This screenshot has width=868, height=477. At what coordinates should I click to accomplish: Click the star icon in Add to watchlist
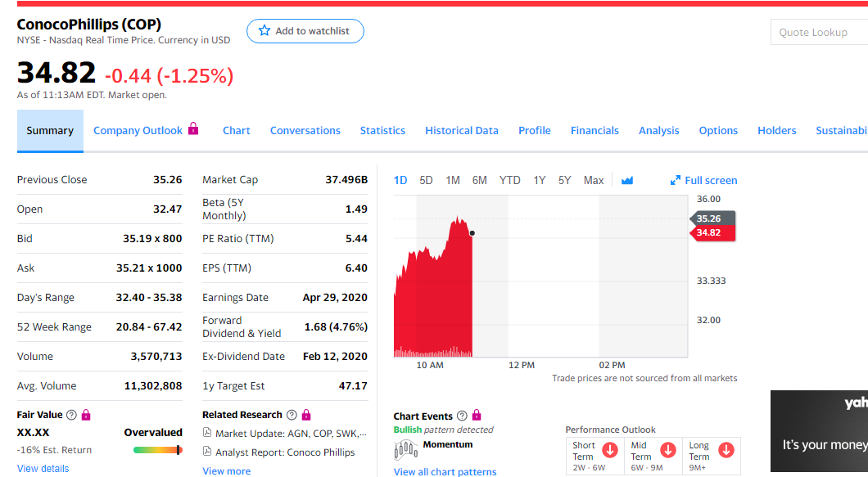[x=264, y=31]
